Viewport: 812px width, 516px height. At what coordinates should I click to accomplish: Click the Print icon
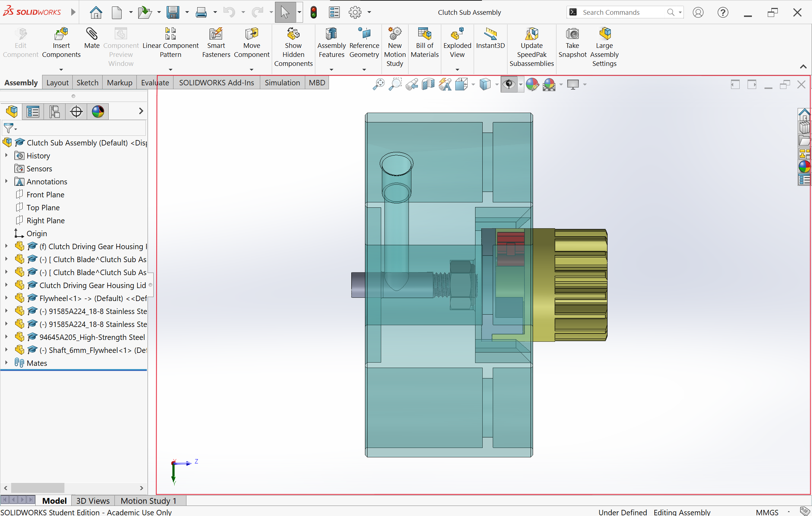click(x=201, y=12)
